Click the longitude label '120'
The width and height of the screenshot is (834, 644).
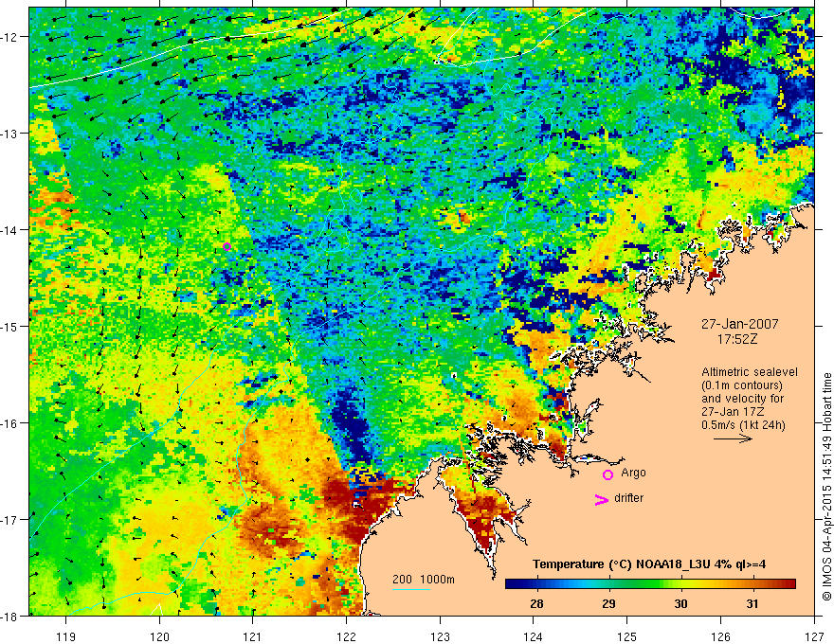point(159,636)
